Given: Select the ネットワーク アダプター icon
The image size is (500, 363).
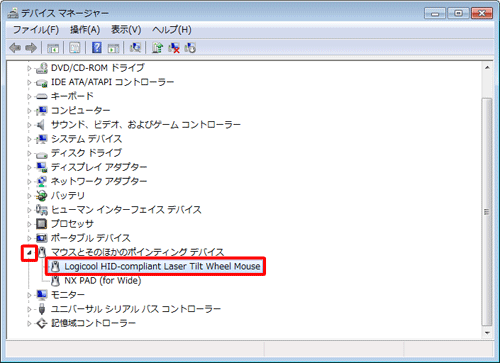Looking at the screenshot, I should (x=42, y=181).
